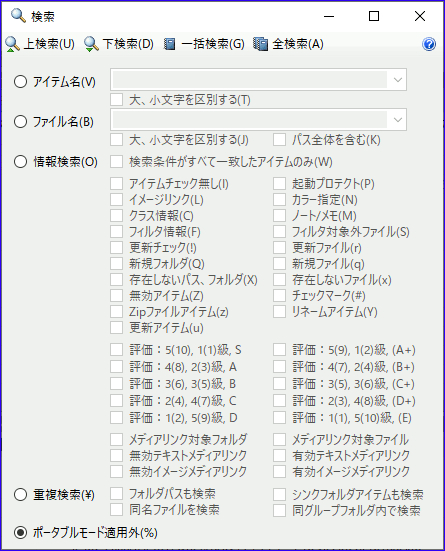The image size is (445, 551).
Task: Select ポータブルモード適用外(%) radio button
Action: coord(20,532)
